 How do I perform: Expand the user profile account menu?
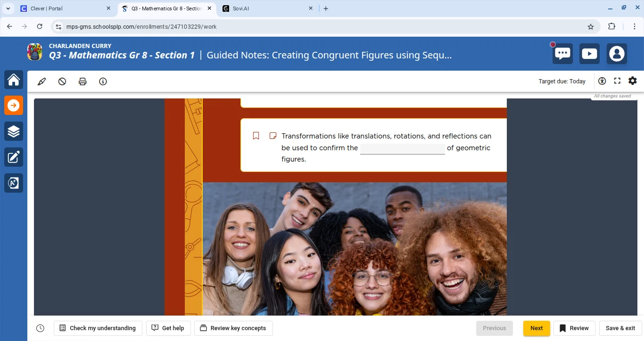click(617, 54)
